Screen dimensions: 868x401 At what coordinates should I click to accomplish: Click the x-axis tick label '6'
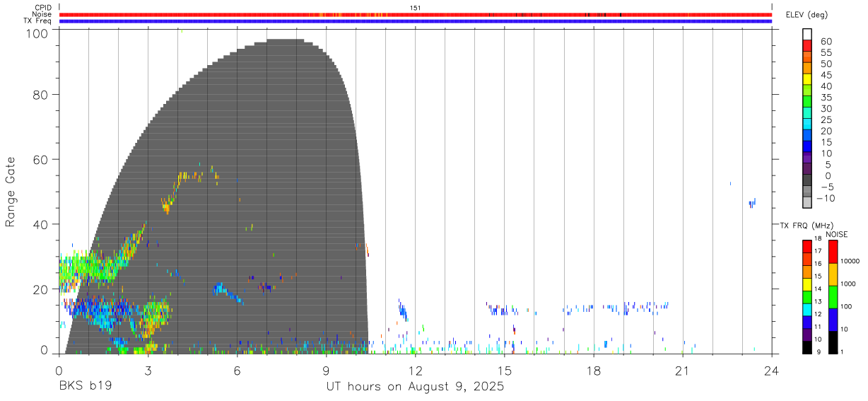[237, 371]
